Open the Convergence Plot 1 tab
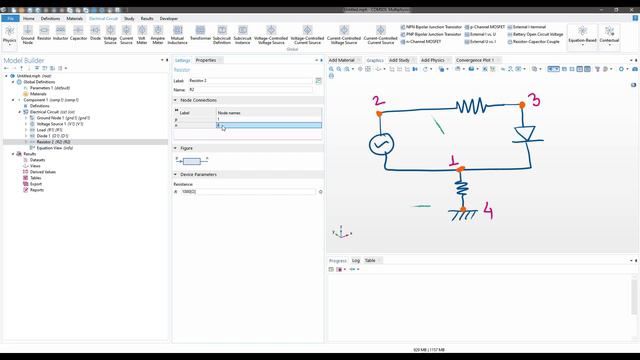640x360 pixels. 475,60
